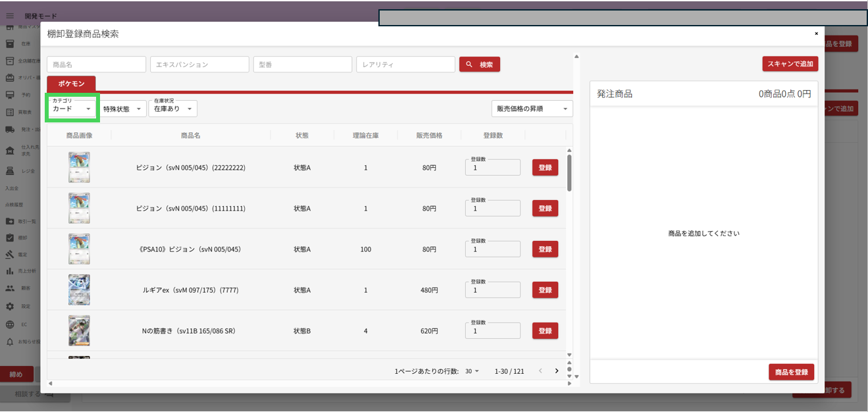Screen dimensions: 868x412
Task: Click 登録 for ルギアex row
Action: point(545,290)
